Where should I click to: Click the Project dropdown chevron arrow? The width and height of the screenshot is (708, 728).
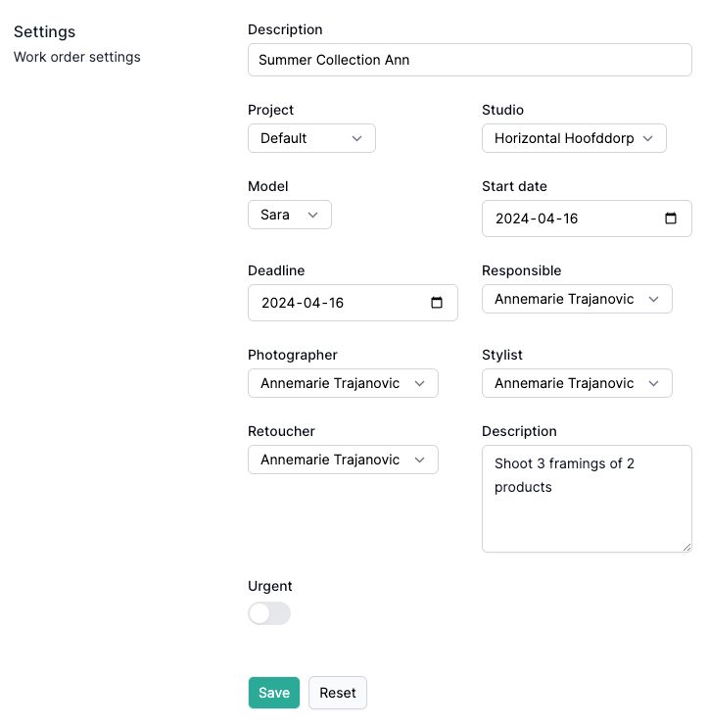(x=356, y=138)
